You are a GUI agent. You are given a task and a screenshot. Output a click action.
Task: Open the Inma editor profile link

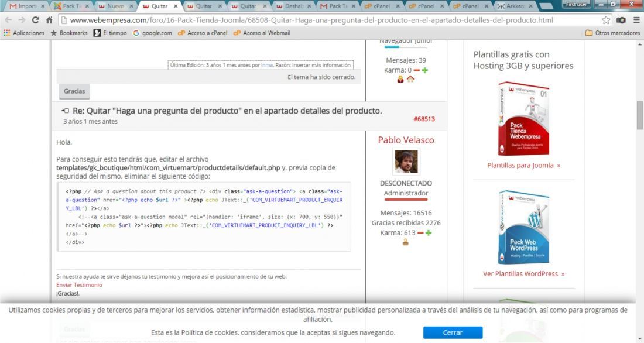coord(267,65)
